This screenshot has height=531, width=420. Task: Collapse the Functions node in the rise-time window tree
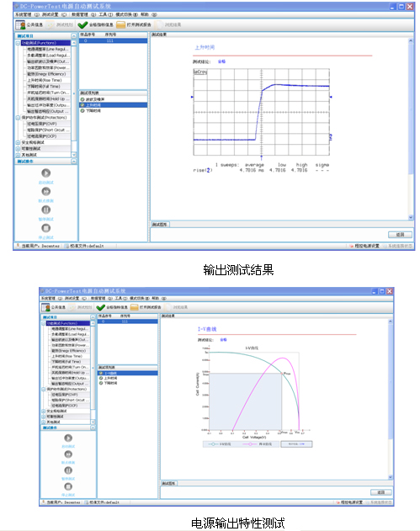(x=18, y=43)
